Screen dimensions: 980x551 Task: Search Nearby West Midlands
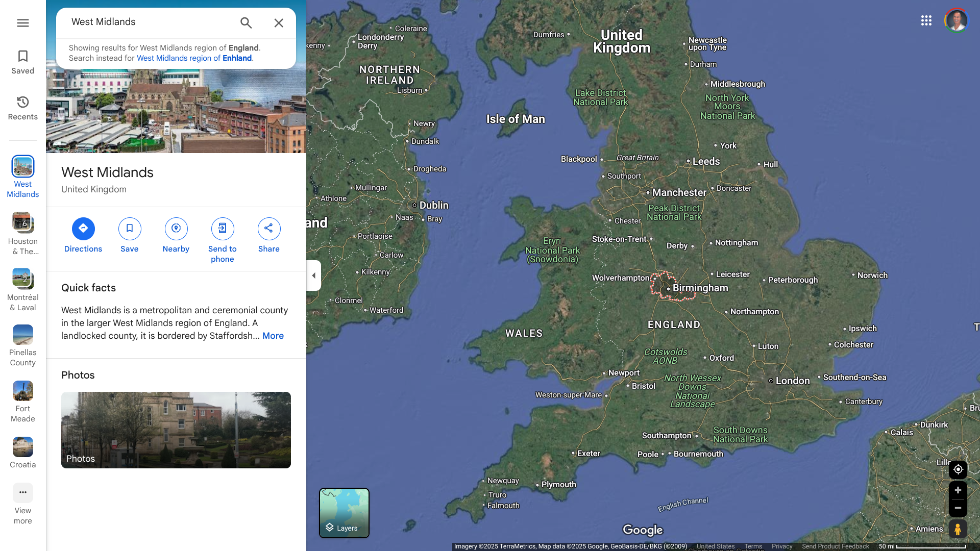tap(176, 229)
